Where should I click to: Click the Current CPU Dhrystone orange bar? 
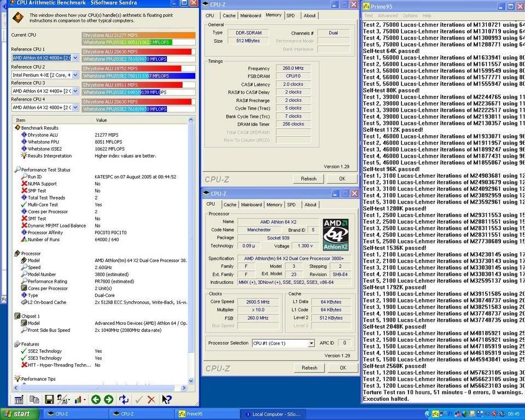(138, 35)
